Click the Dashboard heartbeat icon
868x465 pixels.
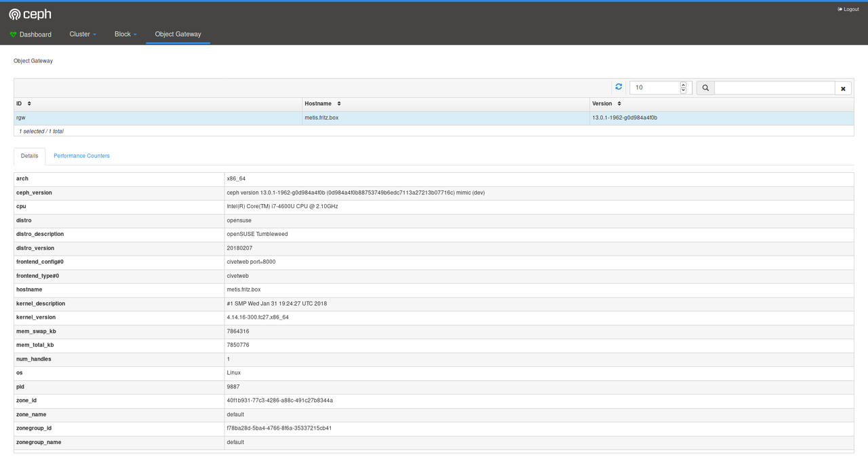(x=13, y=35)
